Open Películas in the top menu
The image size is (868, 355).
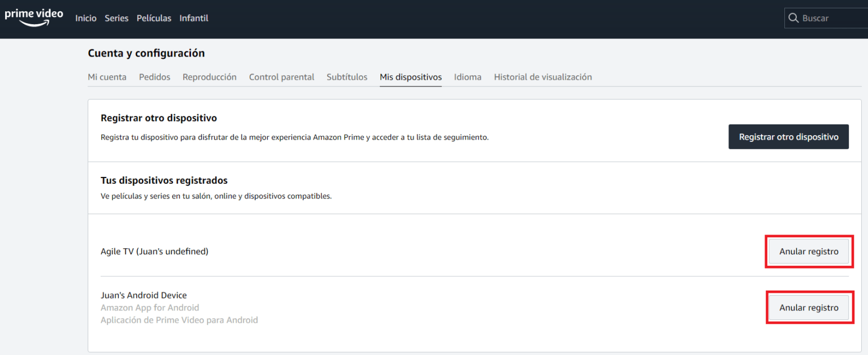coord(154,18)
